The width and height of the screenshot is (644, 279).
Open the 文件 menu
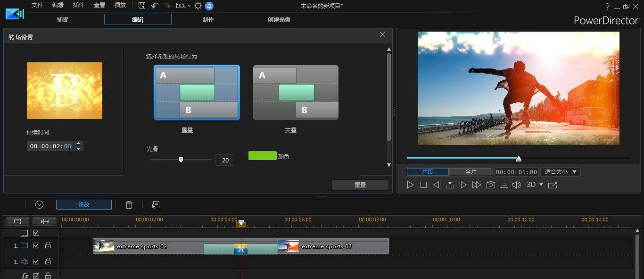tap(37, 5)
